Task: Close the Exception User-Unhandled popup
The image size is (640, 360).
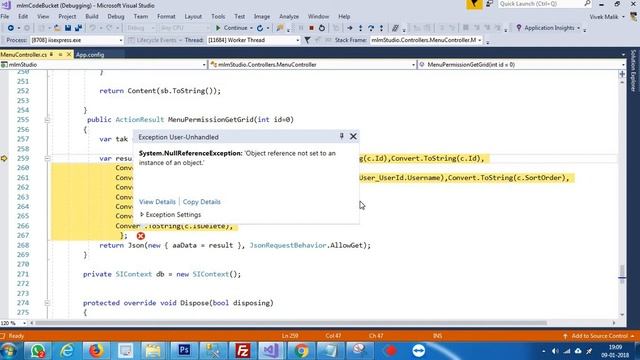Action: [x=353, y=136]
